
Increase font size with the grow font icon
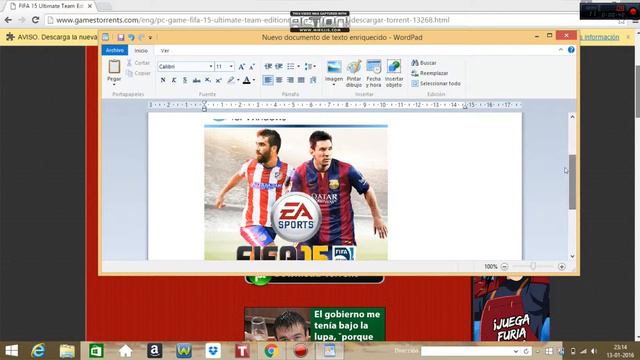click(242, 67)
